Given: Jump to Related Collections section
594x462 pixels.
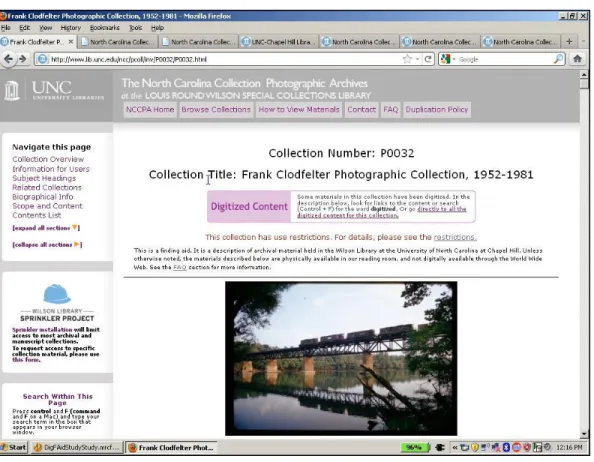Looking at the screenshot, I should tap(47, 187).
